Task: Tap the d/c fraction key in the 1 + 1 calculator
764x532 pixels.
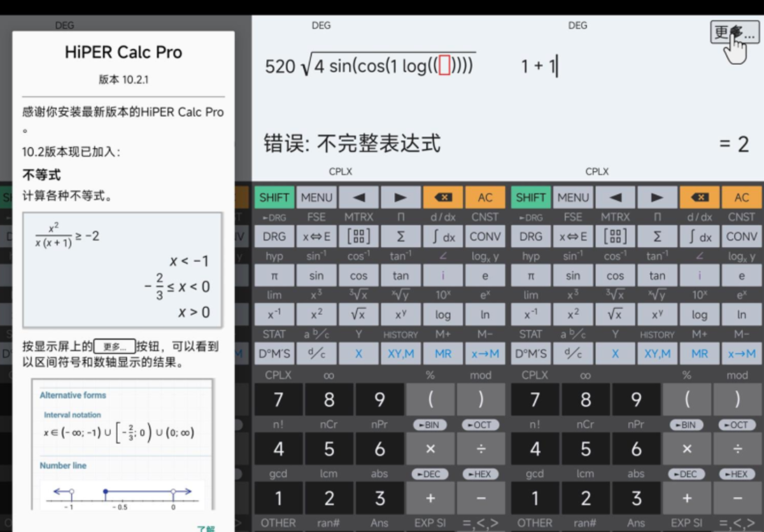Action: click(x=573, y=354)
